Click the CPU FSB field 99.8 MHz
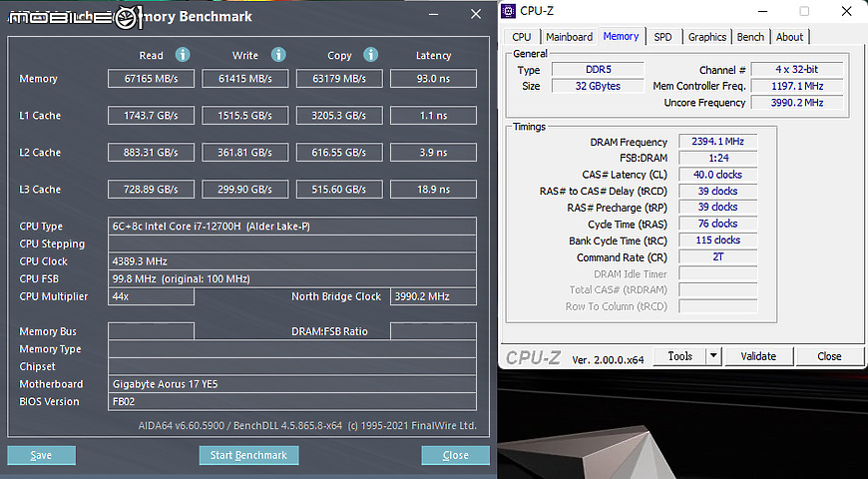The image size is (868, 479). coord(292,278)
